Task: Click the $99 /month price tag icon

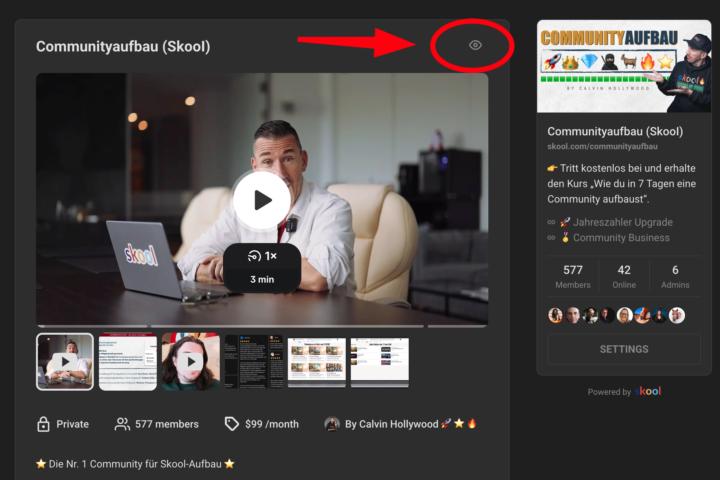Action: pos(231,424)
